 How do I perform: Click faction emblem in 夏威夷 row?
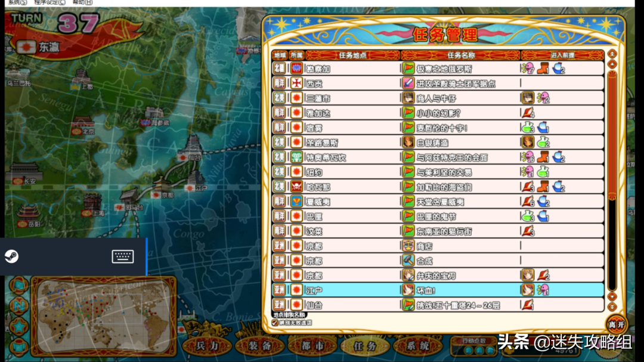296,202
